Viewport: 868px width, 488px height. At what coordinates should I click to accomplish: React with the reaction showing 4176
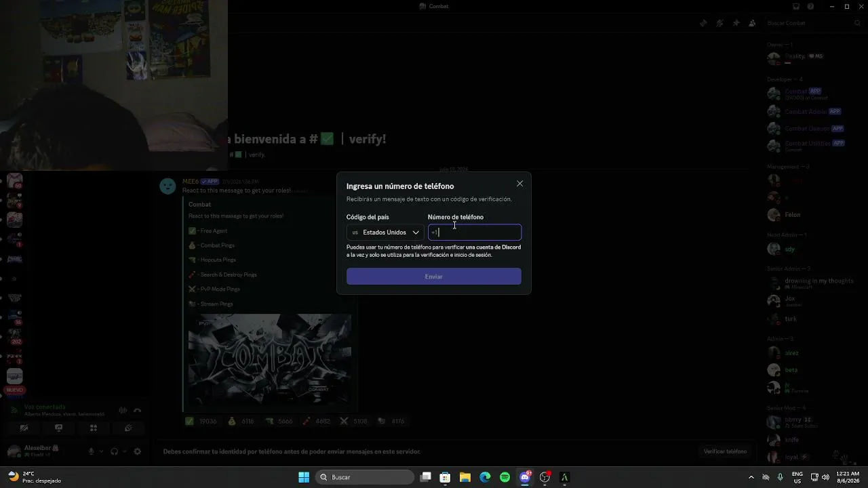[391, 421]
